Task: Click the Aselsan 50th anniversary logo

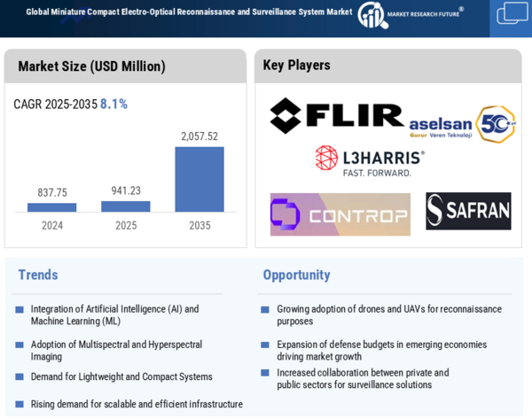Action: click(462, 125)
